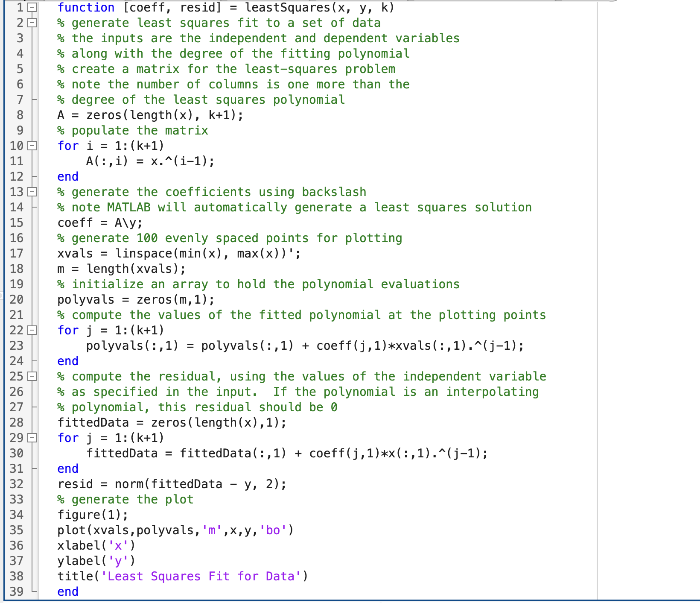Collapse the for loop fold at line 10
The width and height of the screenshot is (700, 603).
[x=32, y=146]
